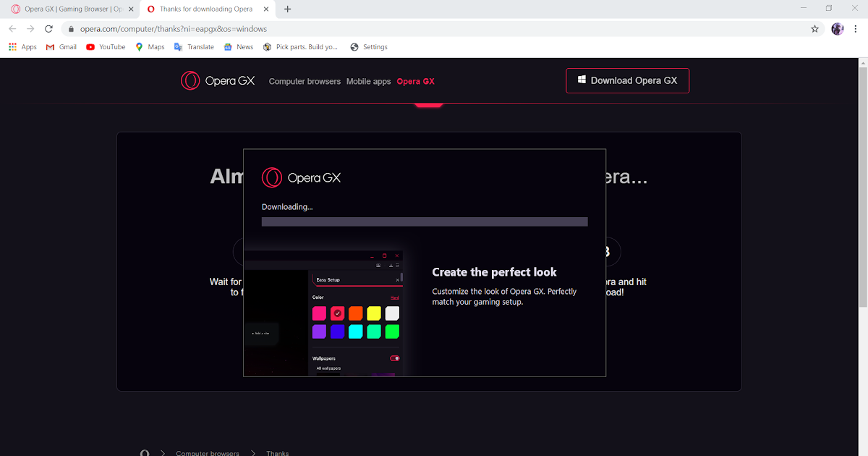Bookmark this page with the star
Viewport: 868px width, 456px height.
pos(815,29)
